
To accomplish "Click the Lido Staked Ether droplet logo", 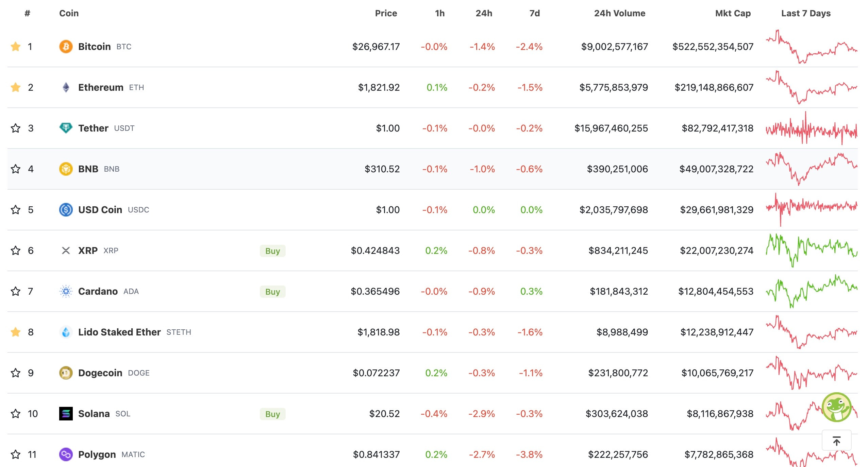I will (66, 332).
